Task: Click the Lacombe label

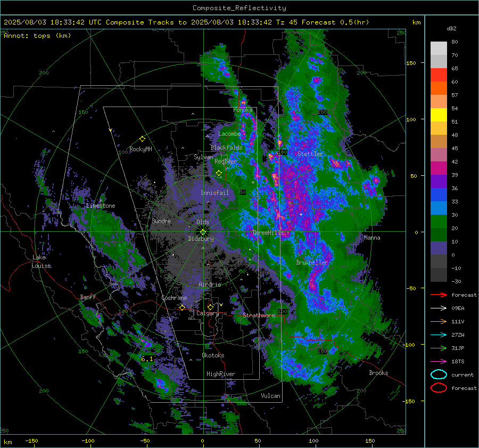Action: 229,134
